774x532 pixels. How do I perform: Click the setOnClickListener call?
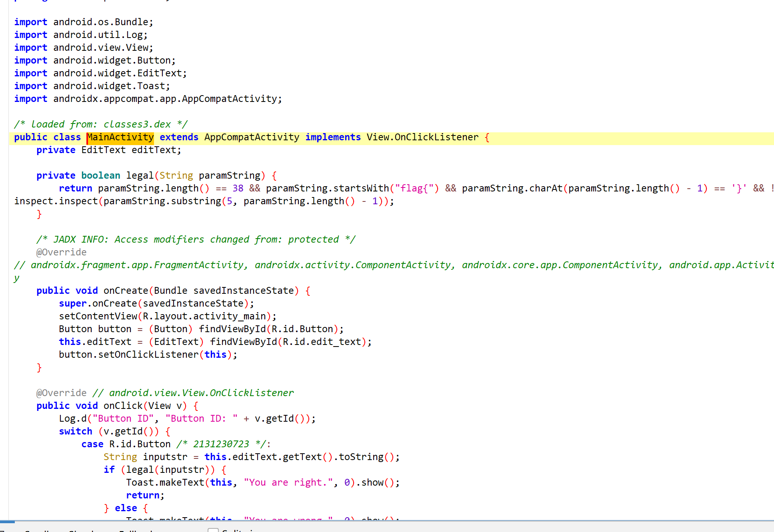[148, 355]
